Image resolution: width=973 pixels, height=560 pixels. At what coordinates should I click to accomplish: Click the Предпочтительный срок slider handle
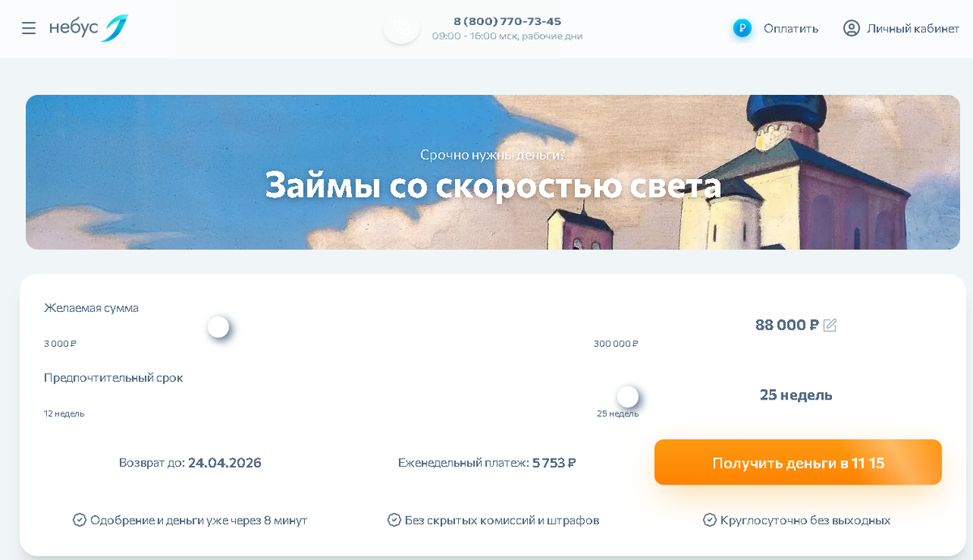[x=628, y=397]
